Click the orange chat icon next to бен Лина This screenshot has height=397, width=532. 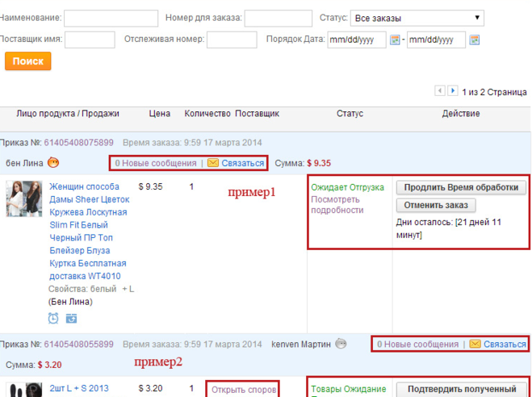(53, 162)
